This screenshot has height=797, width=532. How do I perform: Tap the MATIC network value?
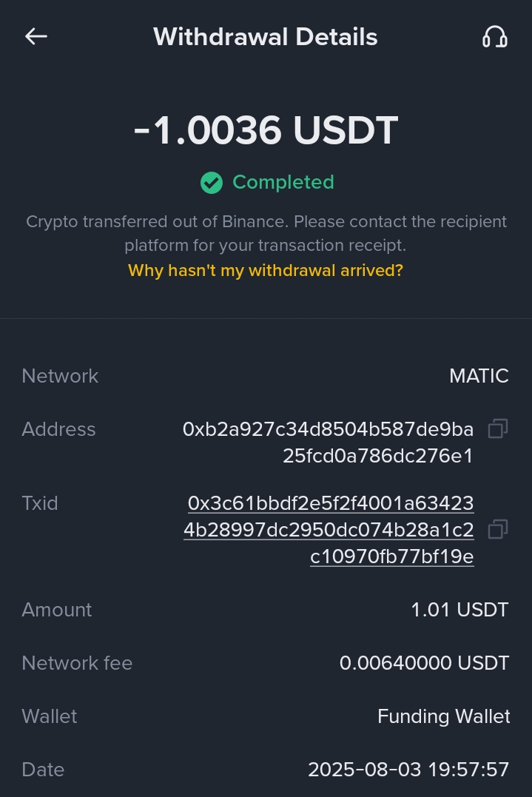(x=479, y=376)
